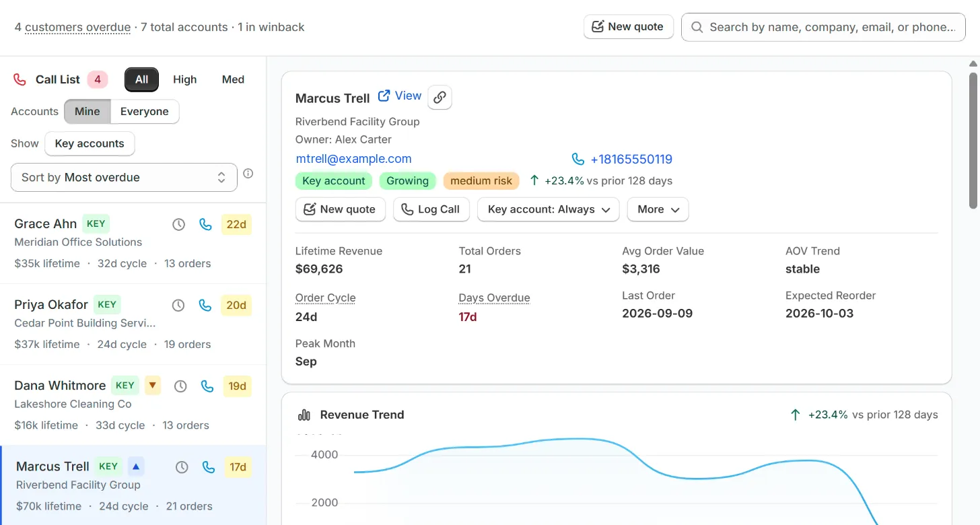Select the High priority tab
This screenshot has height=525, width=980.
click(x=185, y=79)
